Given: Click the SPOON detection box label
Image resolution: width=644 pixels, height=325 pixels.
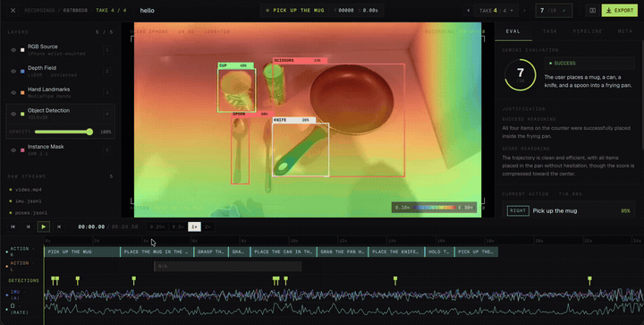Looking at the screenshot, I should click(x=252, y=115).
